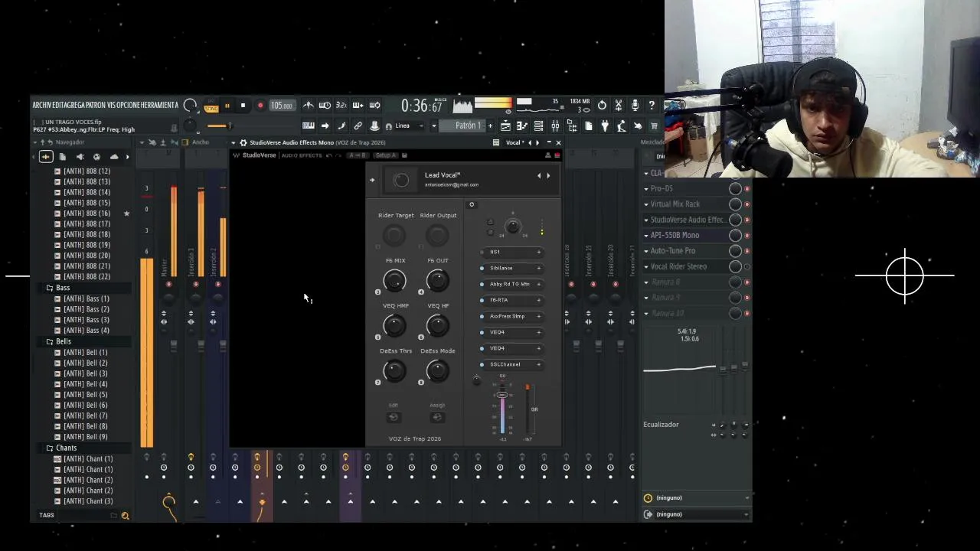Open the OPCIONES menu
The height and width of the screenshot is (551, 980).
tap(128, 106)
